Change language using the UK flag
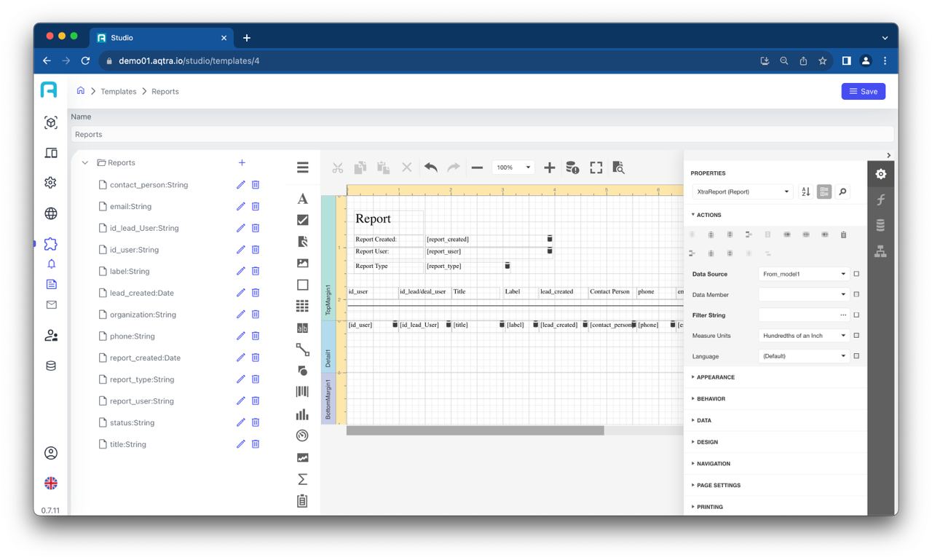 [51, 483]
